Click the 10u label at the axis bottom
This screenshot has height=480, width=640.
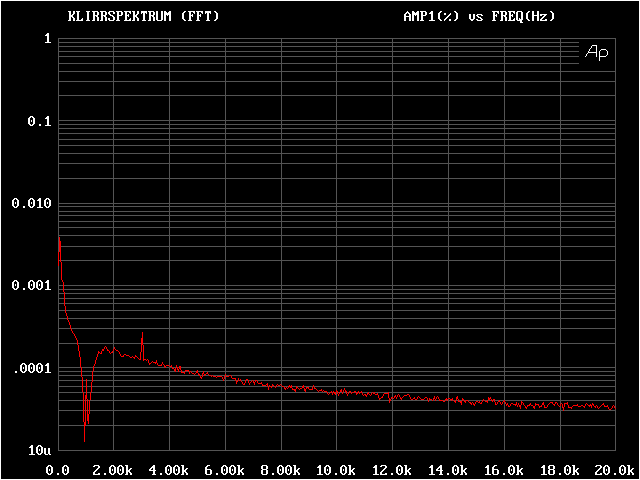tap(39, 450)
